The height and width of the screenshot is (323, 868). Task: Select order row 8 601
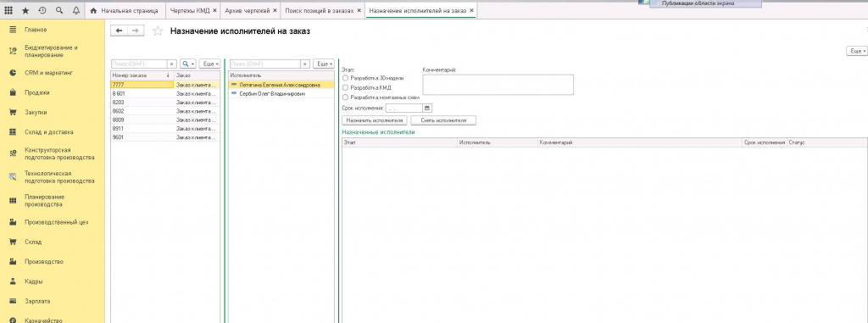165,93
